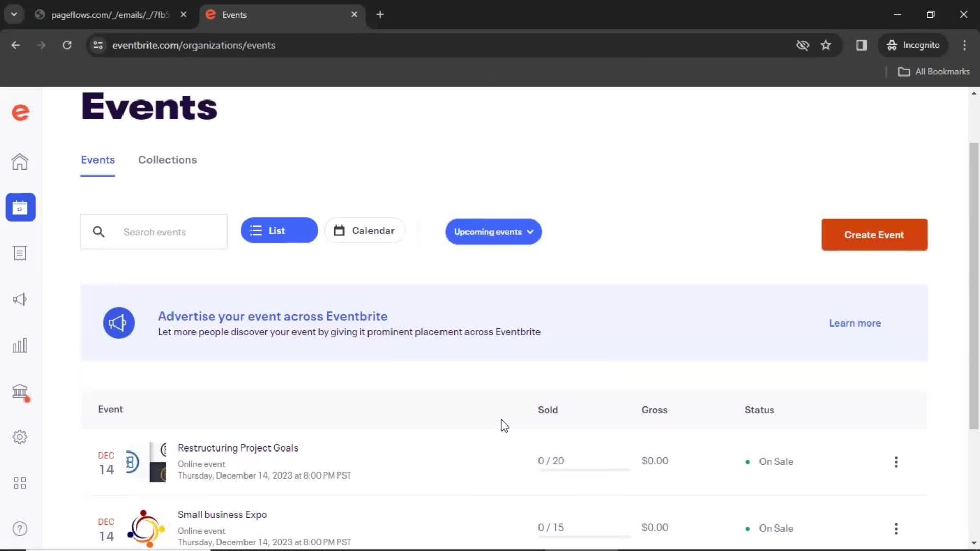
Task: Open the Restructuring Project Goals event
Action: [x=238, y=448]
